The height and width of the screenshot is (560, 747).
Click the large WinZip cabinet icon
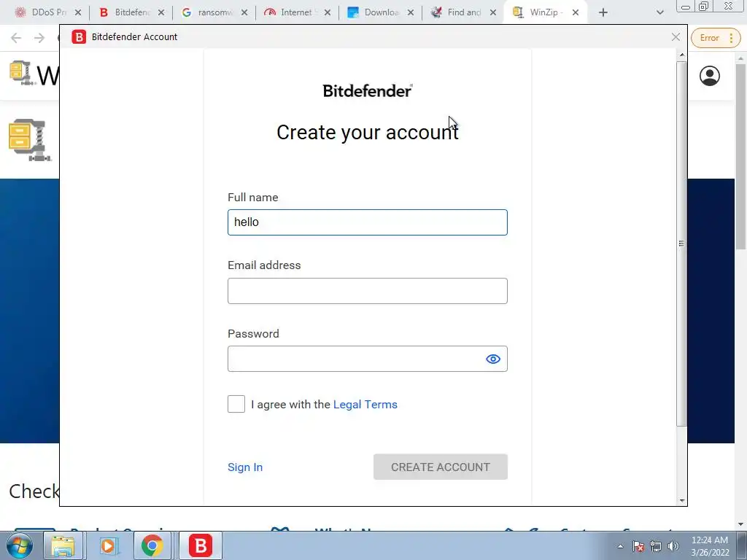pos(29,140)
